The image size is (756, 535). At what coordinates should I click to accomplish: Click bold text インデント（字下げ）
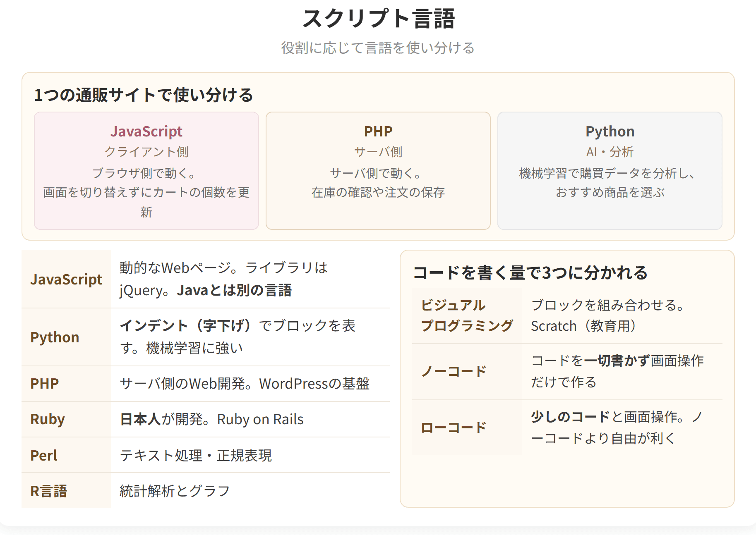click(186, 326)
